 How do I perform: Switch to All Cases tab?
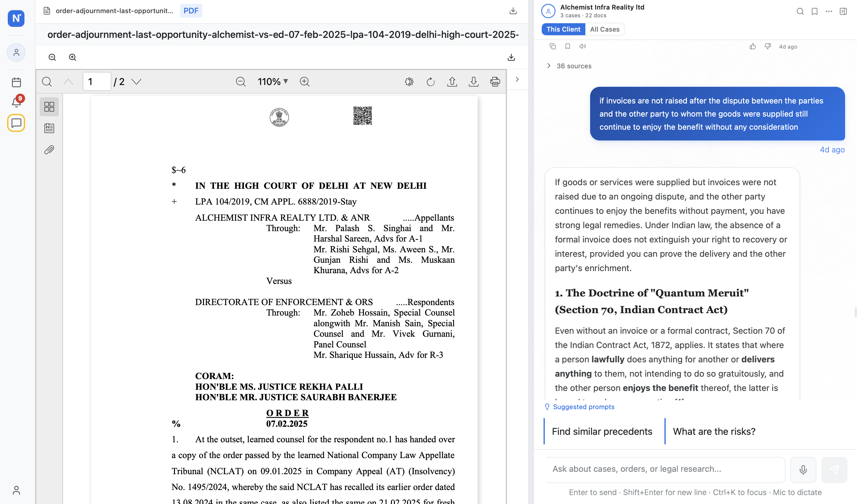604,29
